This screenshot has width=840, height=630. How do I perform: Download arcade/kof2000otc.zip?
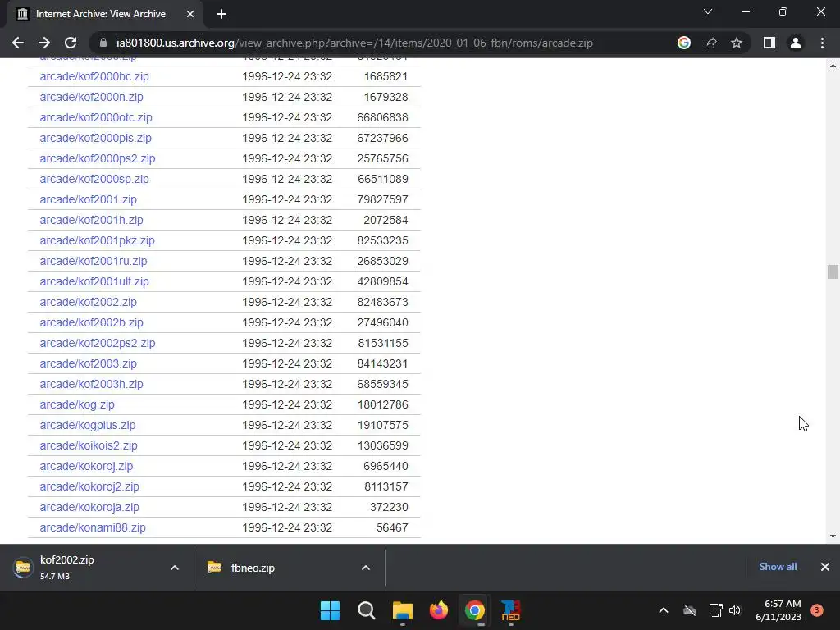[x=96, y=117]
